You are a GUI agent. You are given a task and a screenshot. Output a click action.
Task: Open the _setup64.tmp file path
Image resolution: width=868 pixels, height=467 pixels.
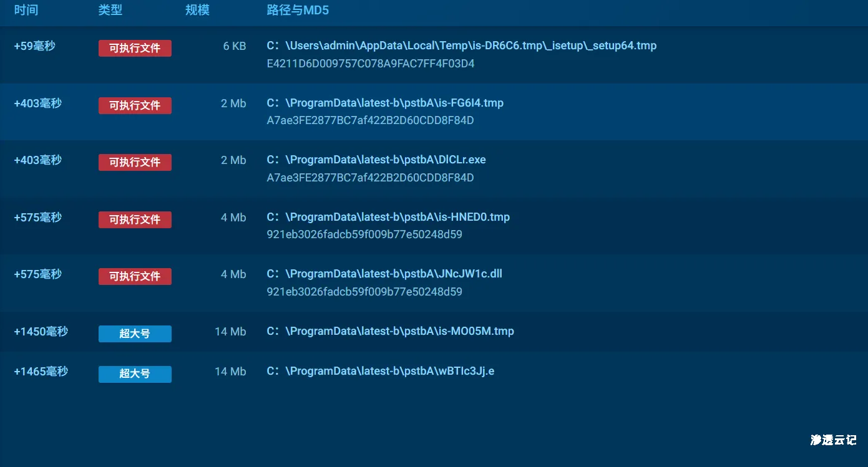coord(461,46)
